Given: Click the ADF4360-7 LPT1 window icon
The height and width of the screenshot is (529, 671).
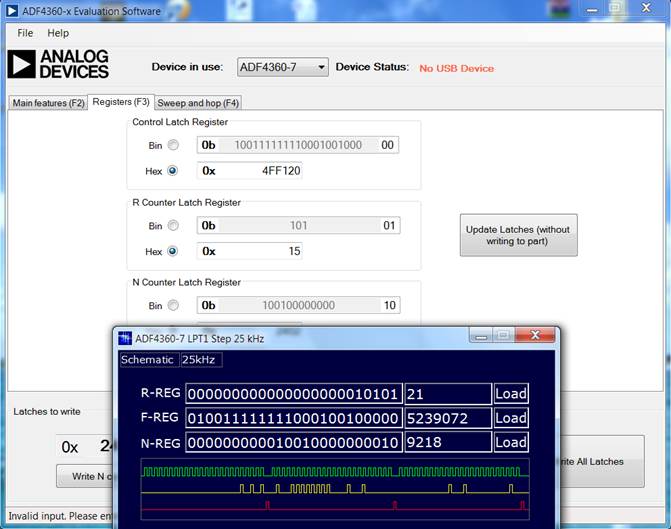Looking at the screenshot, I should 125,338.
